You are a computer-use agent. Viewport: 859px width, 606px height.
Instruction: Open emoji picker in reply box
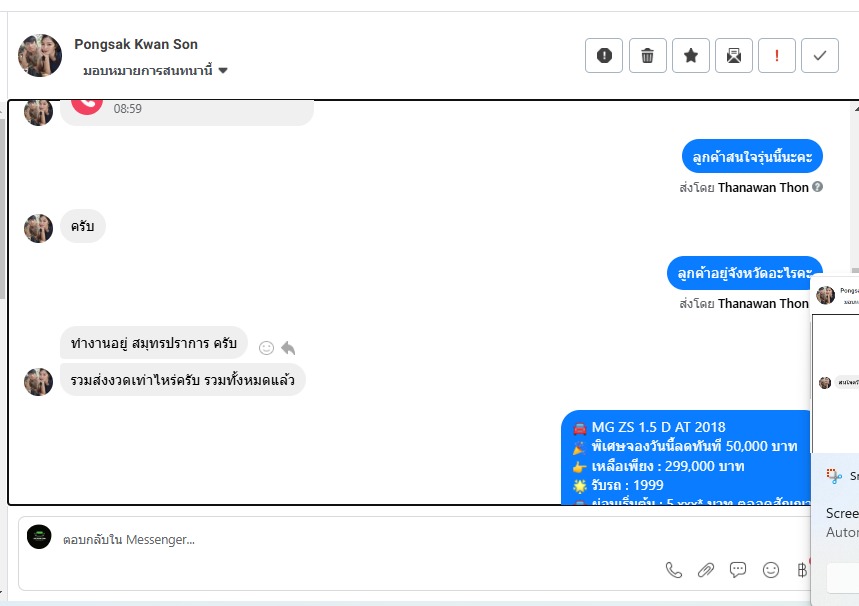point(771,570)
